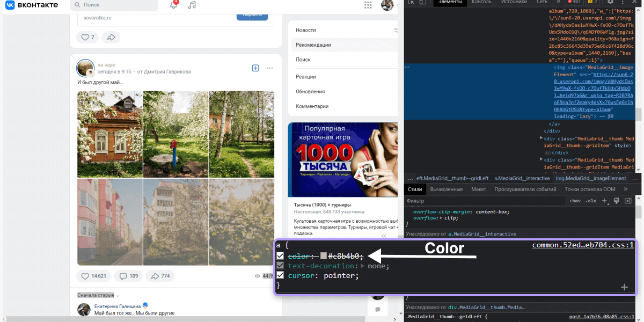Select the a.MediaGrid__interactive breadcrumb

click(x=522, y=178)
